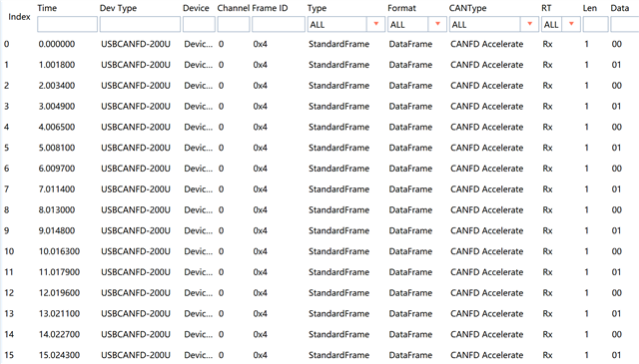Click DataFrame in index 8 row
Screen dimensions: 639x364
410,210
